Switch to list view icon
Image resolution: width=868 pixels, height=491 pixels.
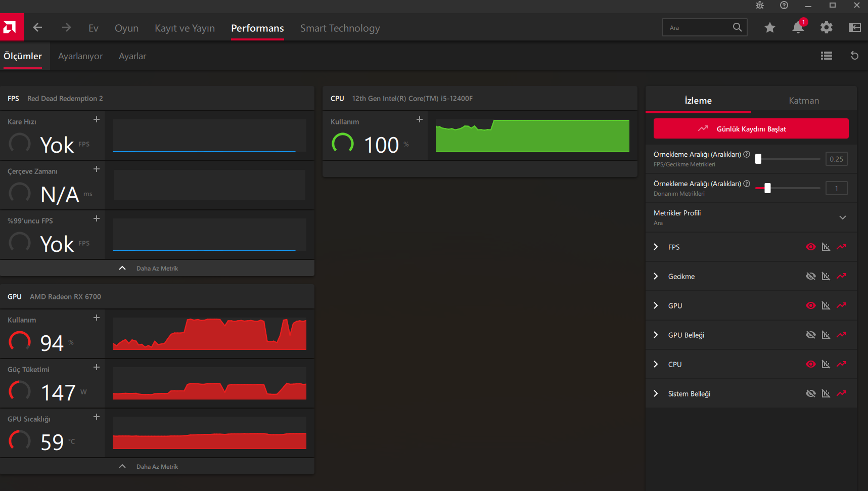click(826, 56)
